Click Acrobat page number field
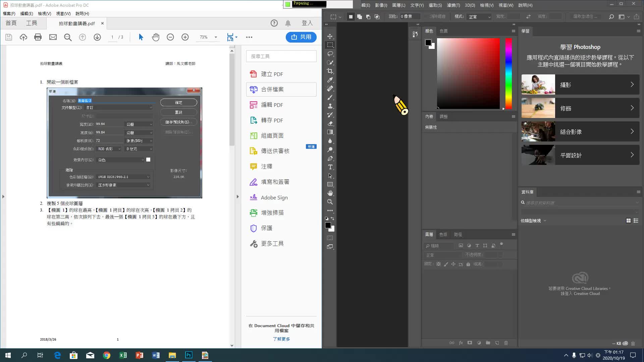The width and height of the screenshot is (644, 362). [112, 37]
